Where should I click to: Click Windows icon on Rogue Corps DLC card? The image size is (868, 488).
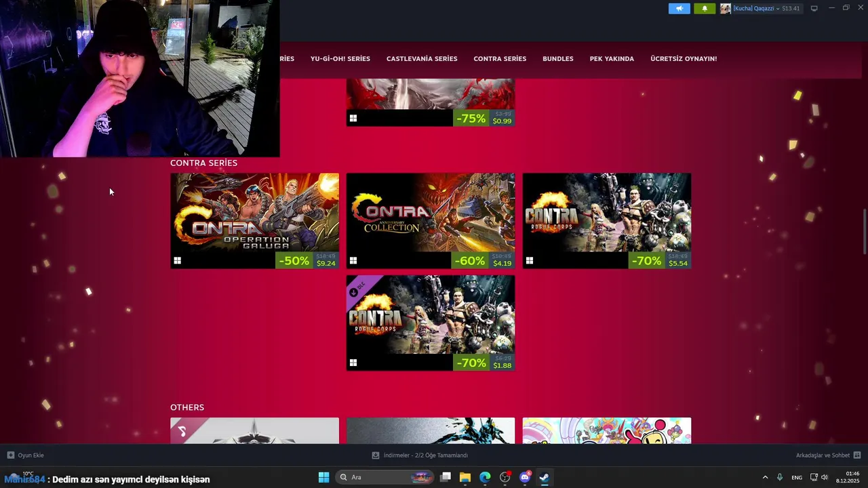[x=353, y=363]
